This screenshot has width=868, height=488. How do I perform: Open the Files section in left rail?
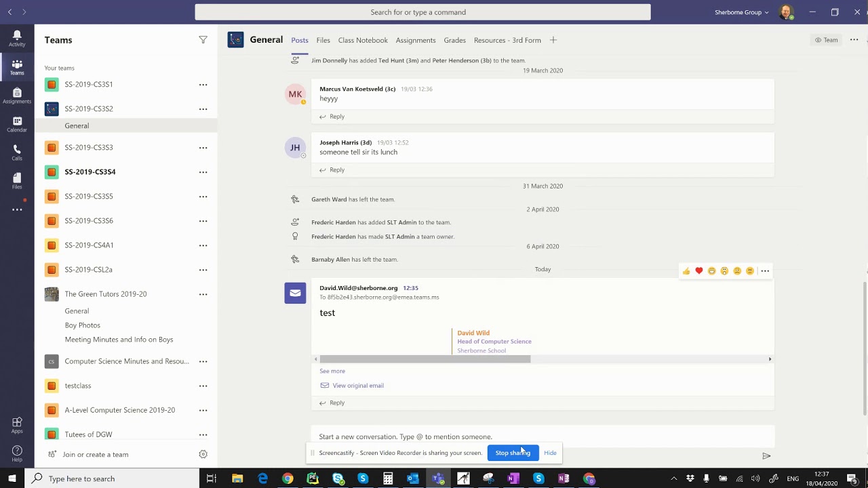[x=17, y=181]
